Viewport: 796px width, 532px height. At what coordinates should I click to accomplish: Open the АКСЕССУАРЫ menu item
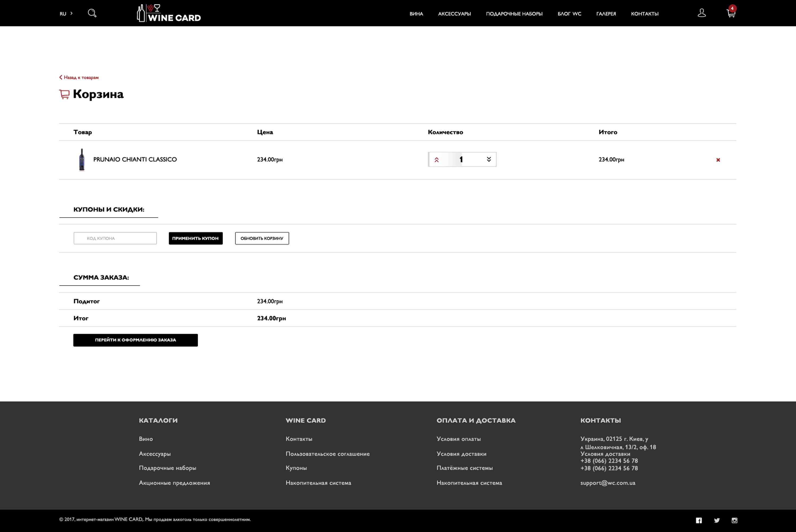tap(454, 14)
